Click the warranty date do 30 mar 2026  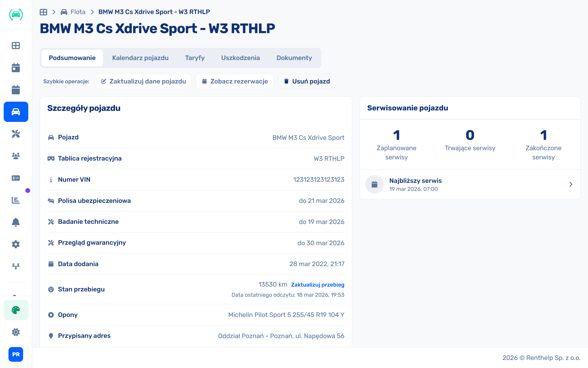pos(321,243)
